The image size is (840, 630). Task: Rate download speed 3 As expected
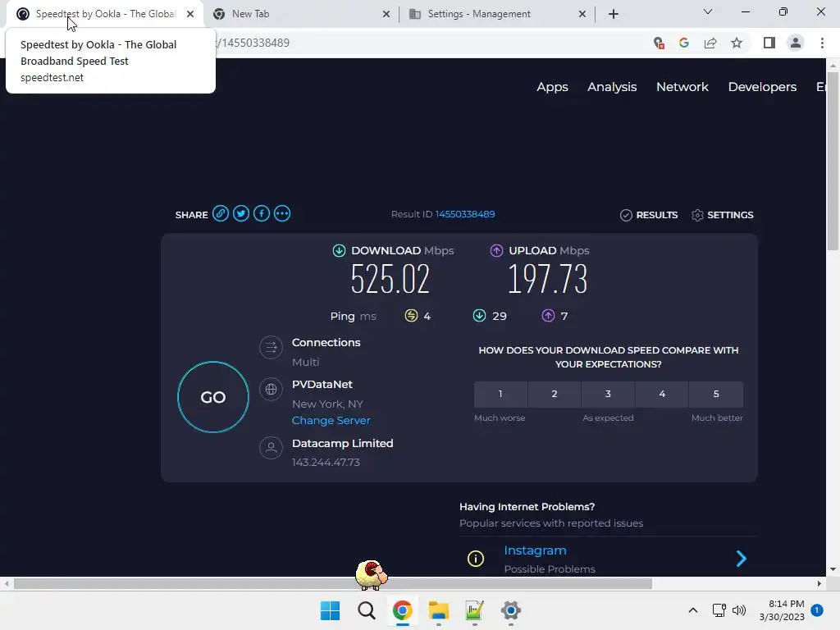point(608,394)
